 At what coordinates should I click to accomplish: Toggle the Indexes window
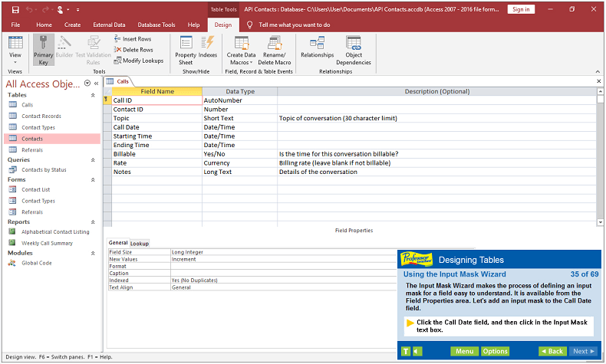[208, 47]
